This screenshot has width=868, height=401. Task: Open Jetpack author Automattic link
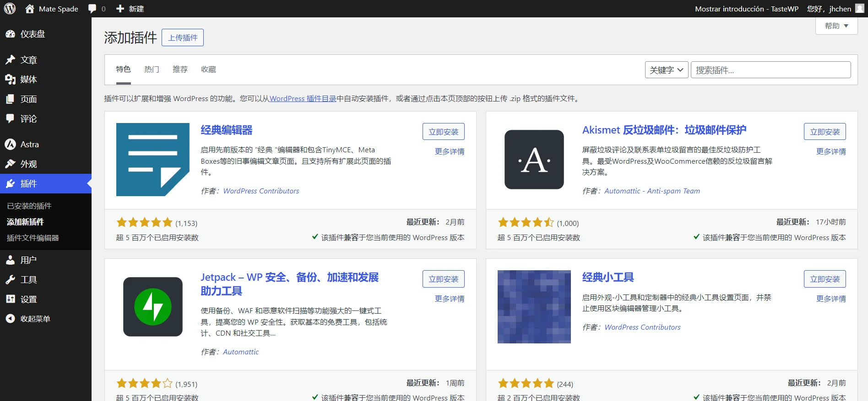click(x=241, y=352)
